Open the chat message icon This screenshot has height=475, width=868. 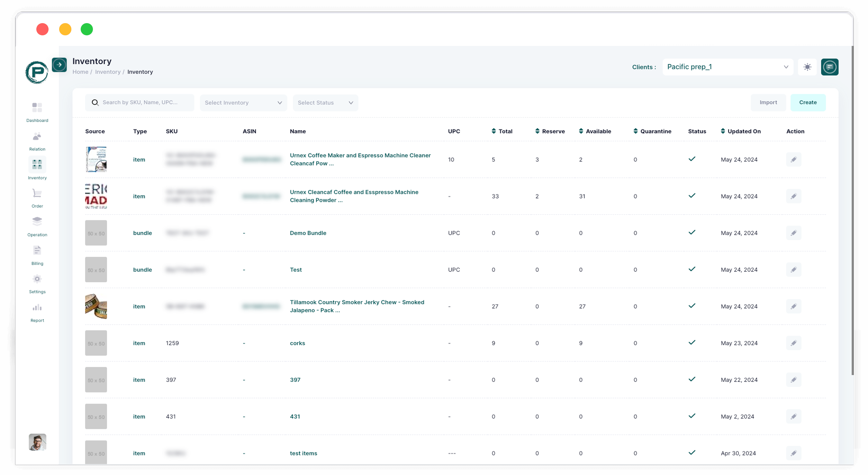click(829, 67)
